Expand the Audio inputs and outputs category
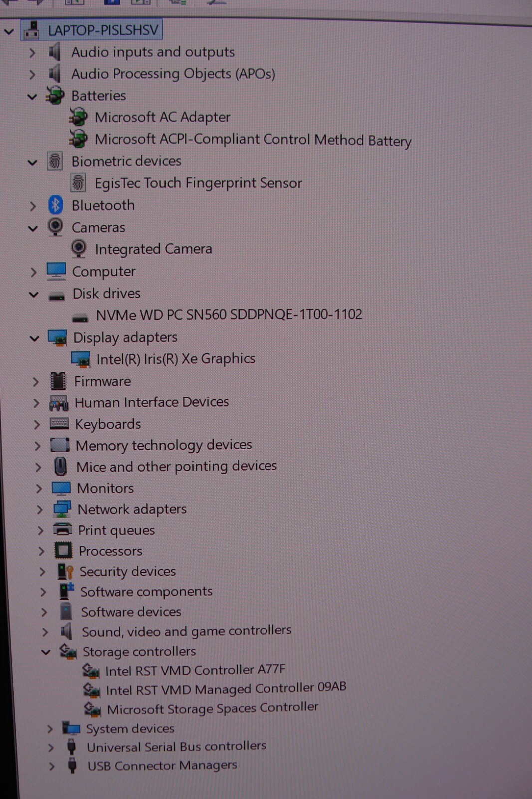 32,52
